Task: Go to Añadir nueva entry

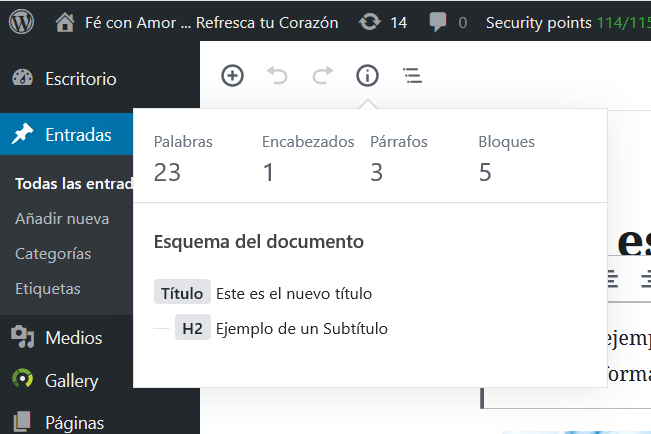Action: point(62,218)
